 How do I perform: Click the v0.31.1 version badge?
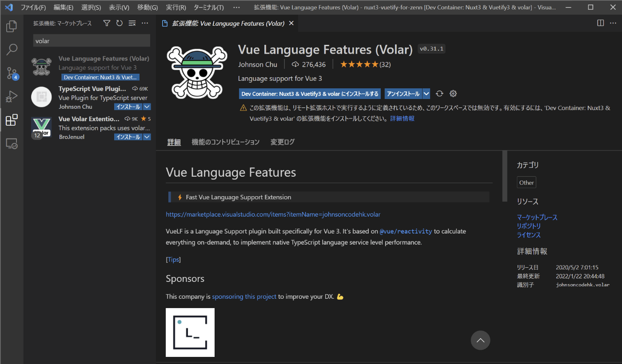pyautogui.click(x=432, y=49)
